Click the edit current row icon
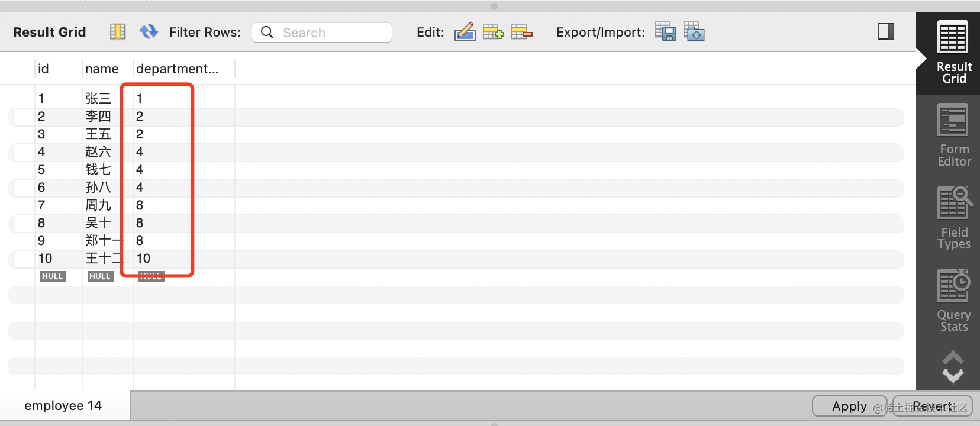This screenshot has width=980, height=426. (465, 32)
